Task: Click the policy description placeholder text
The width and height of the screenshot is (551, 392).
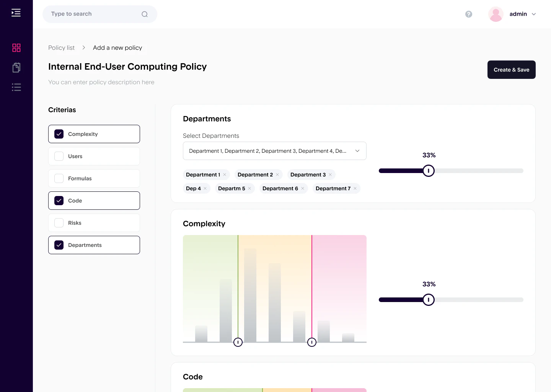Action: pos(101,82)
